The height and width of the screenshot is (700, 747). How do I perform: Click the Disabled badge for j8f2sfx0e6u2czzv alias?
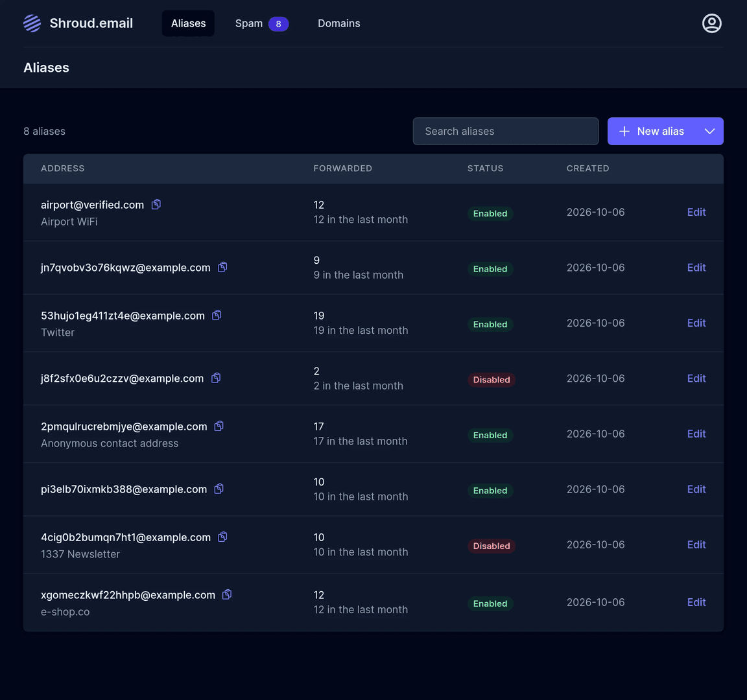click(491, 380)
